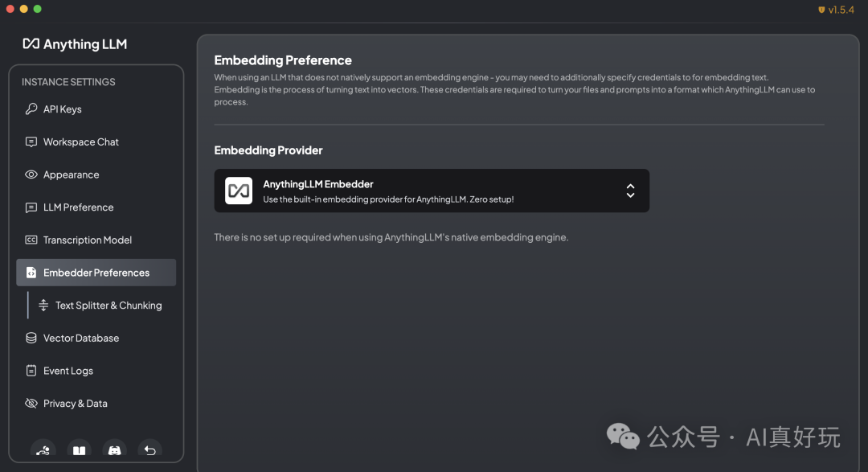Open Text Splitter & Chunking sub-item
868x472 pixels.
(108, 306)
